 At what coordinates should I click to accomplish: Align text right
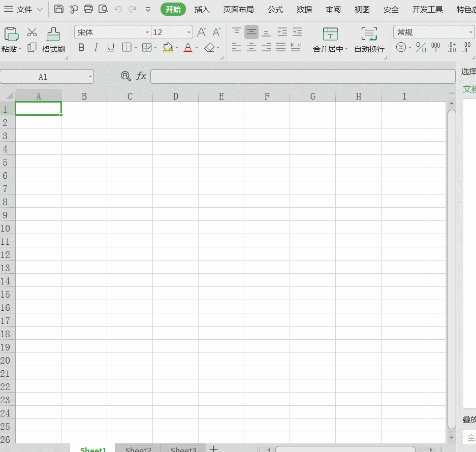(x=266, y=47)
